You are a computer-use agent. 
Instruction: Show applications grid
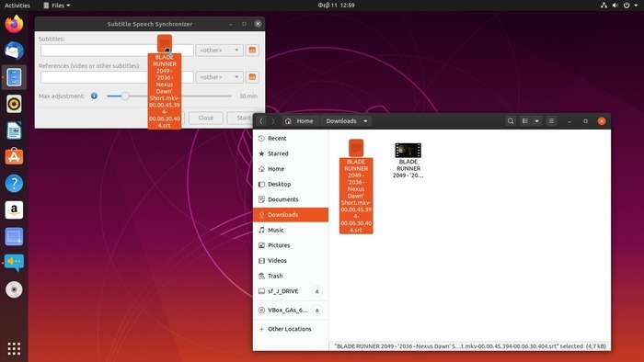tap(14, 348)
